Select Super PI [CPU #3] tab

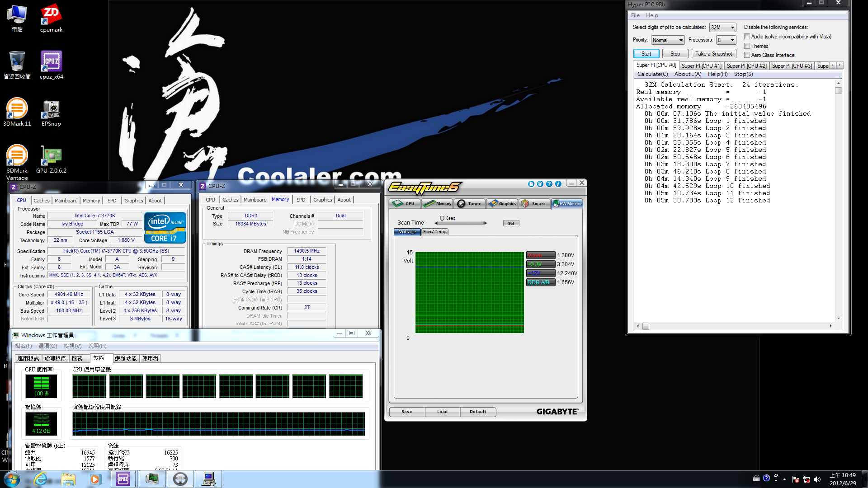pyautogui.click(x=792, y=66)
